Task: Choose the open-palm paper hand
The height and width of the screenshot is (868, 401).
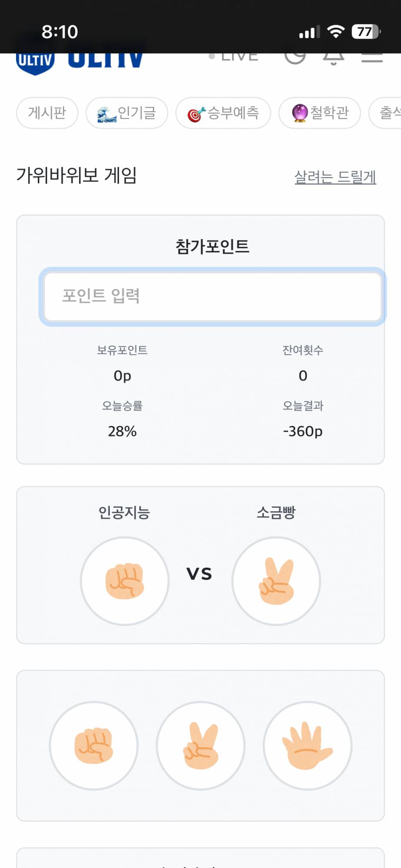Action: point(308,745)
